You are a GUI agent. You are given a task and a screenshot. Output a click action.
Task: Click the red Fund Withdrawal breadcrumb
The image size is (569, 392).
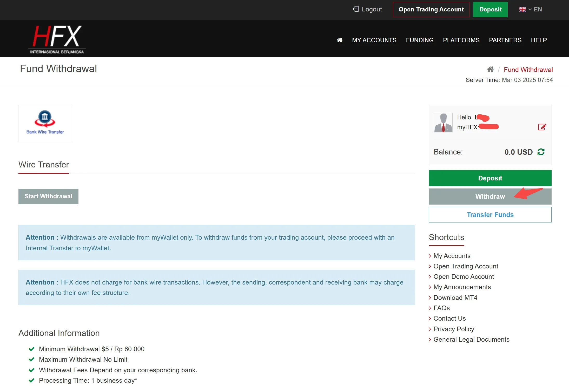528,70
